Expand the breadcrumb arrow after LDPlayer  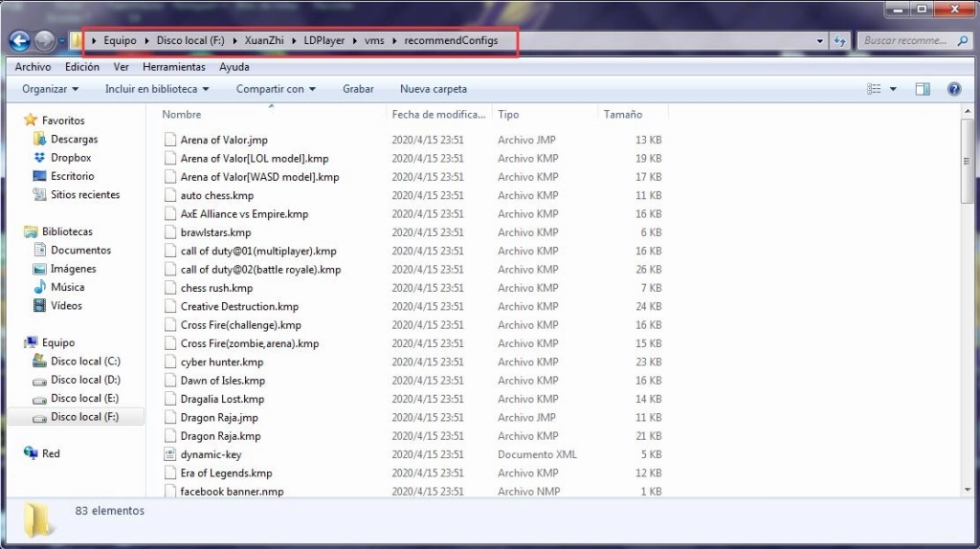click(354, 40)
